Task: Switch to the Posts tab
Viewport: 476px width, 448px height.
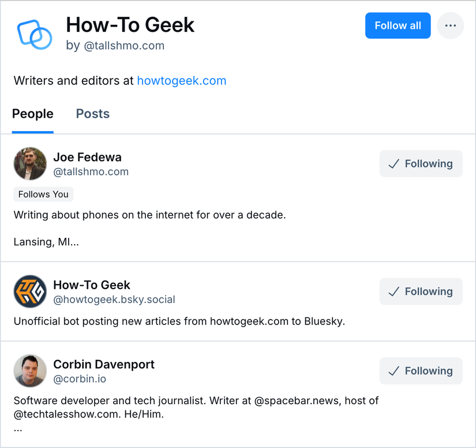Action: (92, 114)
